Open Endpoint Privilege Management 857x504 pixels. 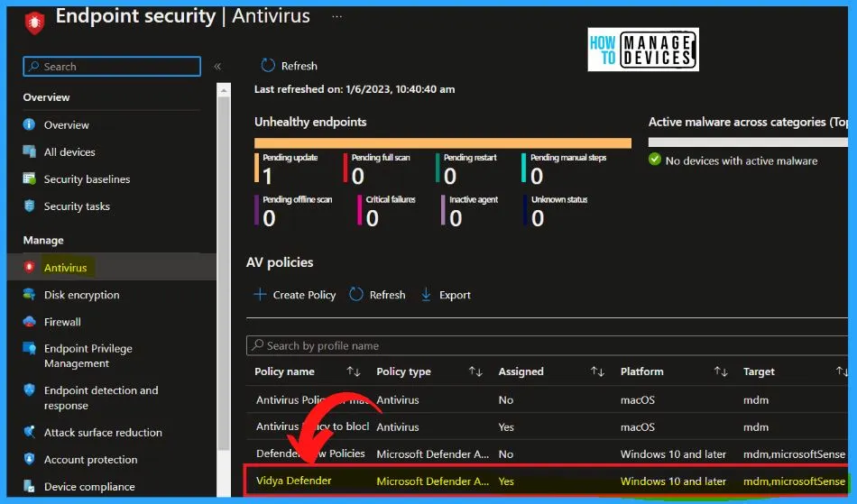88,356
